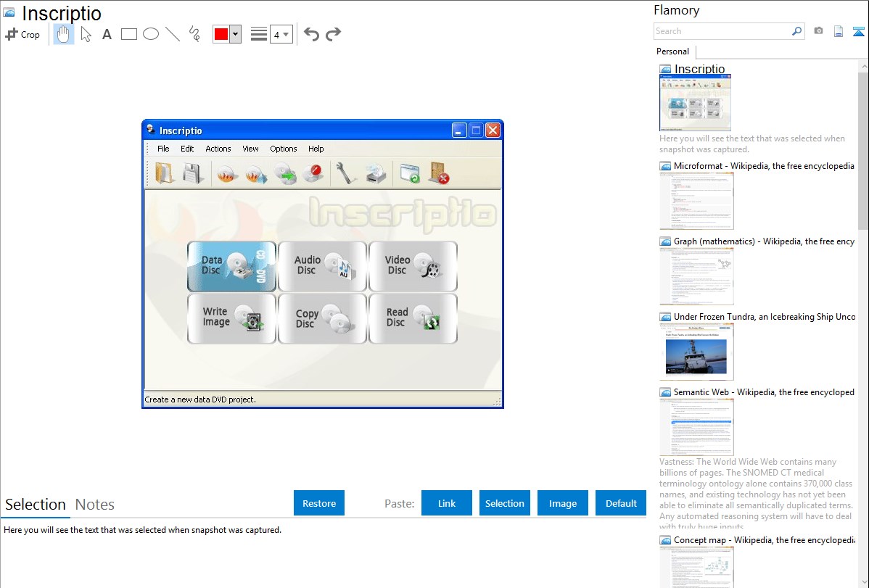This screenshot has width=869, height=588.
Task: Select the Write Image tile
Action: [x=231, y=319]
